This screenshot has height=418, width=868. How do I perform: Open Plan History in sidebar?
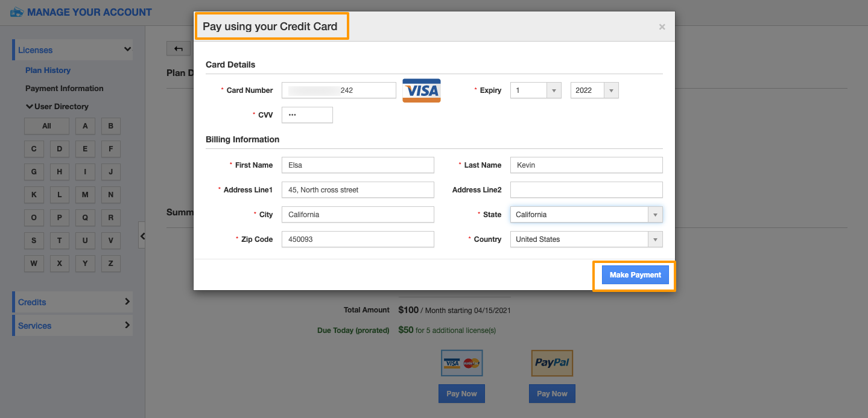click(x=48, y=71)
